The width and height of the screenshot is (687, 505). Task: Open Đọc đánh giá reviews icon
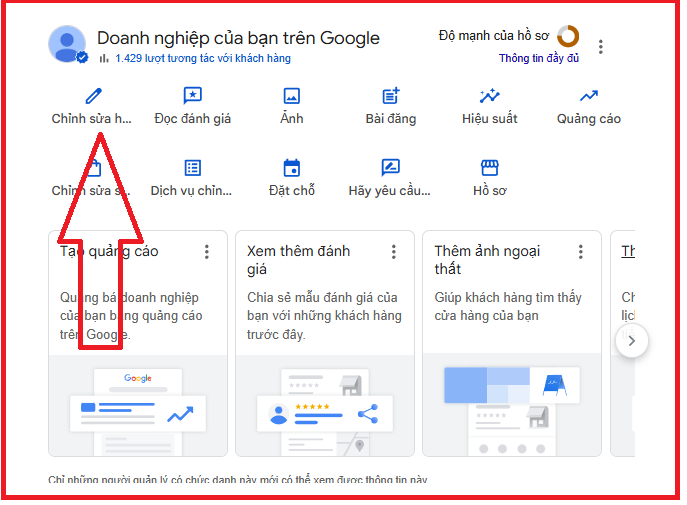[x=192, y=97]
